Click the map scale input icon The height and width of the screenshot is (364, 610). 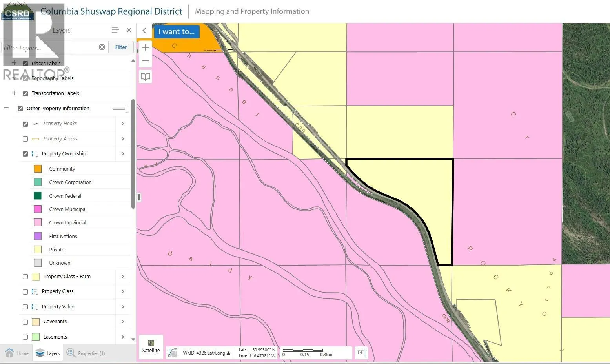point(361,353)
